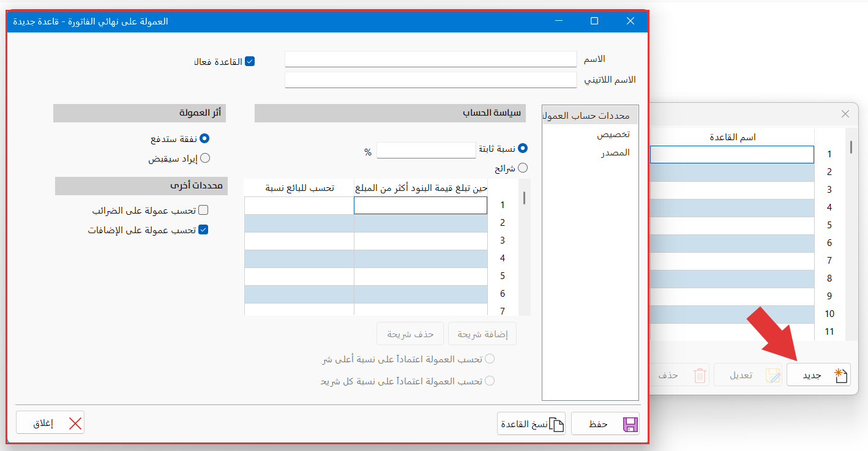This screenshot has width=868, height=451.
Task: Click row number 5 in rules list
Action: (829, 225)
